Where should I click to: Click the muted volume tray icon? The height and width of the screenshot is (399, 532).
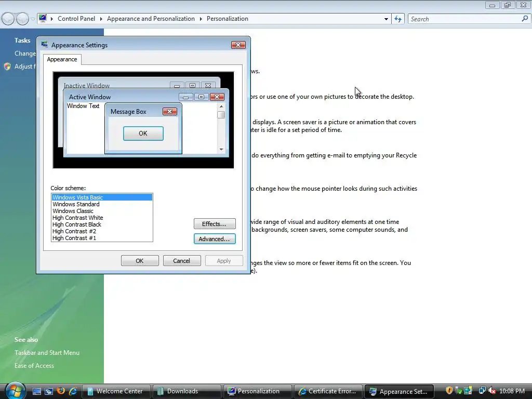click(492, 391)
